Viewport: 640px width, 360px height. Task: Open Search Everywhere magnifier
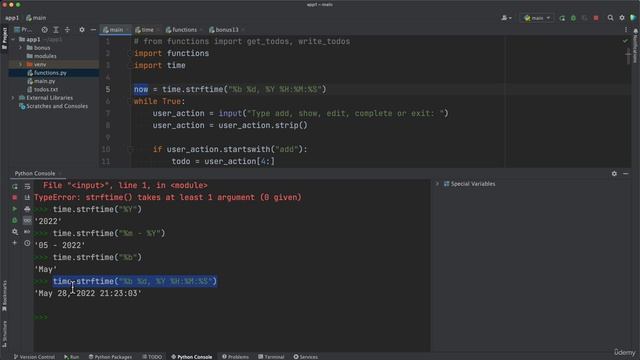click(x=610, y=18)
